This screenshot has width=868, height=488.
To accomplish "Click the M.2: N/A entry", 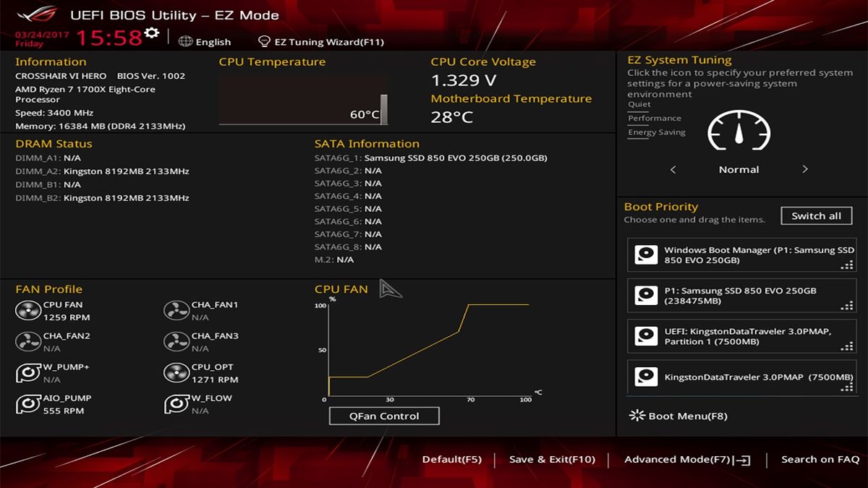I will 334,260.
